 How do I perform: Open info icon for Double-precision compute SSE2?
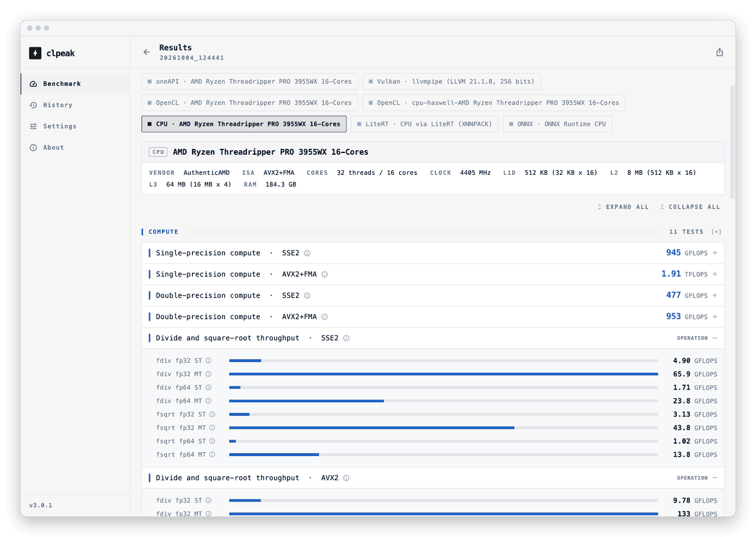click(x=307, y=295)
